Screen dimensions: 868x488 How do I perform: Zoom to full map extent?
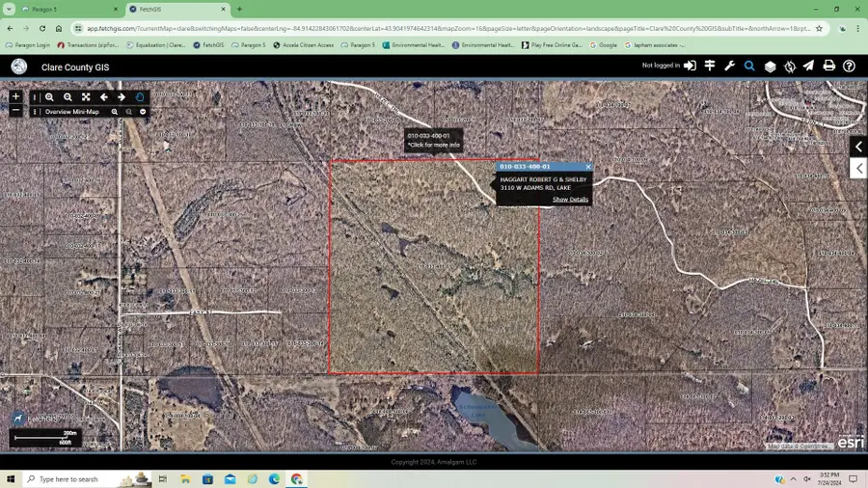(86, 97)
